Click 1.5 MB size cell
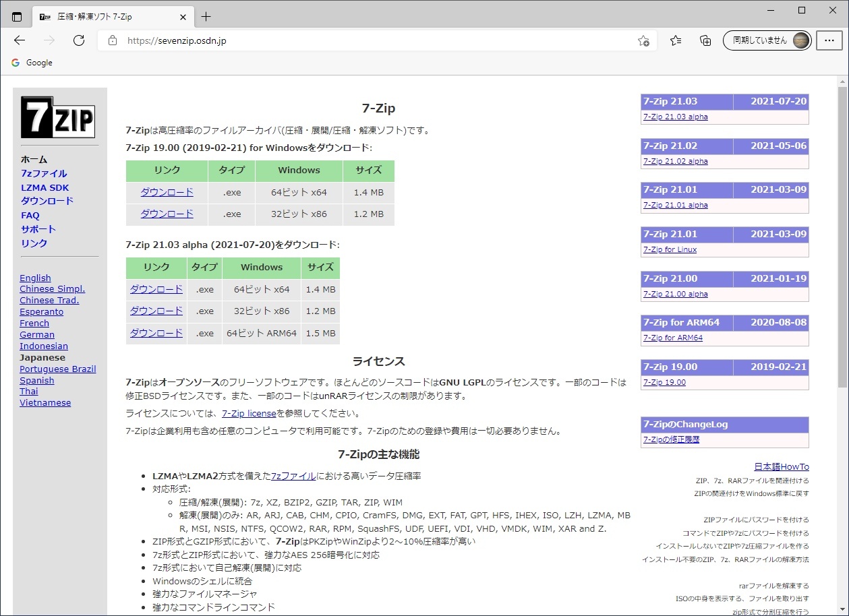849x616 pixels. (320, 333)
